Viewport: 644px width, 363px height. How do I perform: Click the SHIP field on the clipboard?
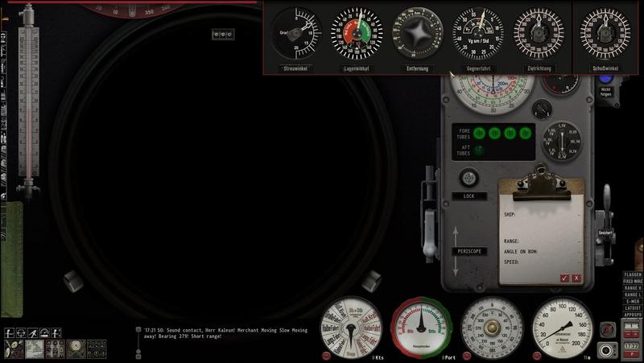(x=541, y=215)
